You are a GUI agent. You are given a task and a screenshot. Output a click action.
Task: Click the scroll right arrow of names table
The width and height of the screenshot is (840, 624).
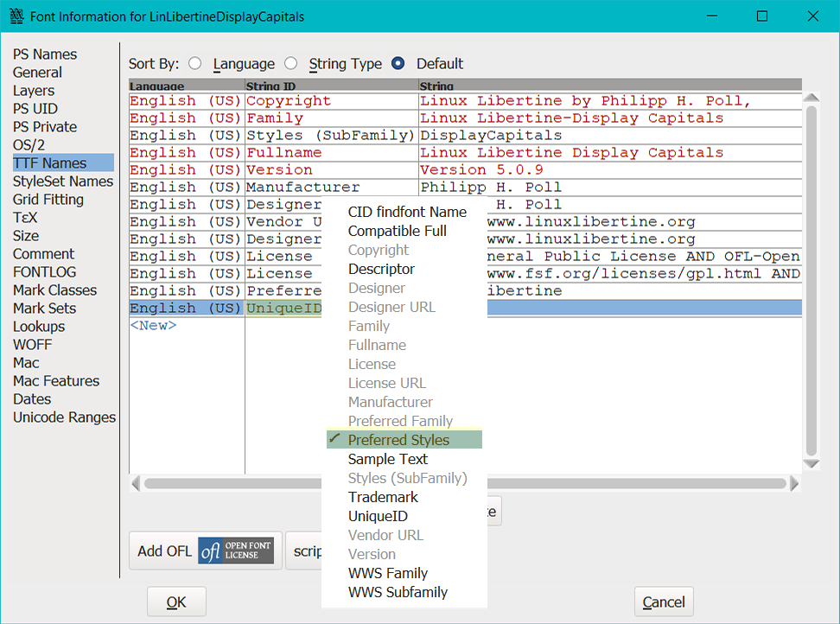pyautogui.click(x=794, y=484)
